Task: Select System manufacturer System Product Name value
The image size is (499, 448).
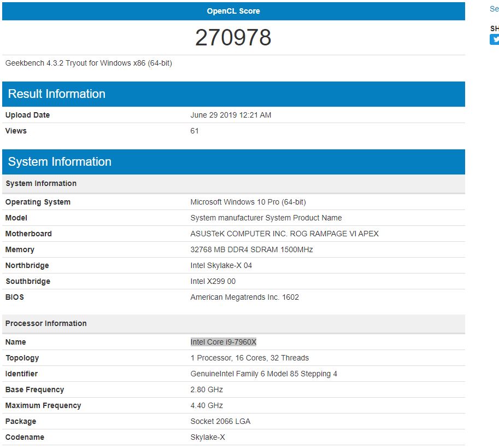Action: (266, 218)
